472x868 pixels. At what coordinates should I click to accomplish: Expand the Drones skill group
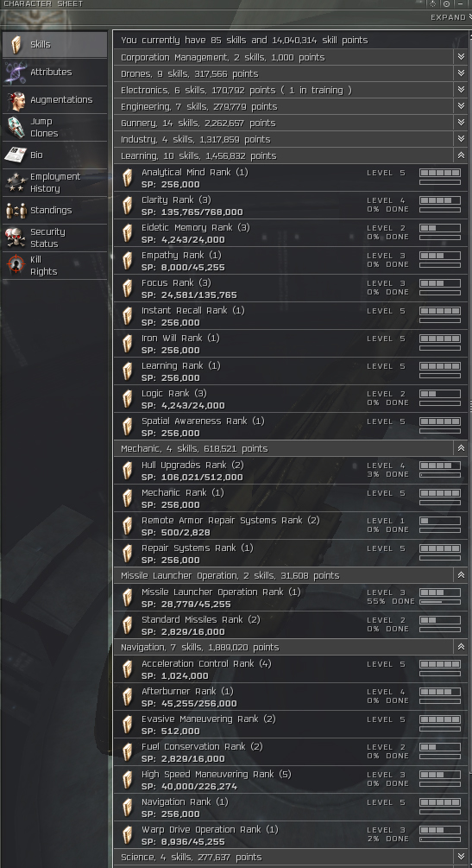coord(461,73)
